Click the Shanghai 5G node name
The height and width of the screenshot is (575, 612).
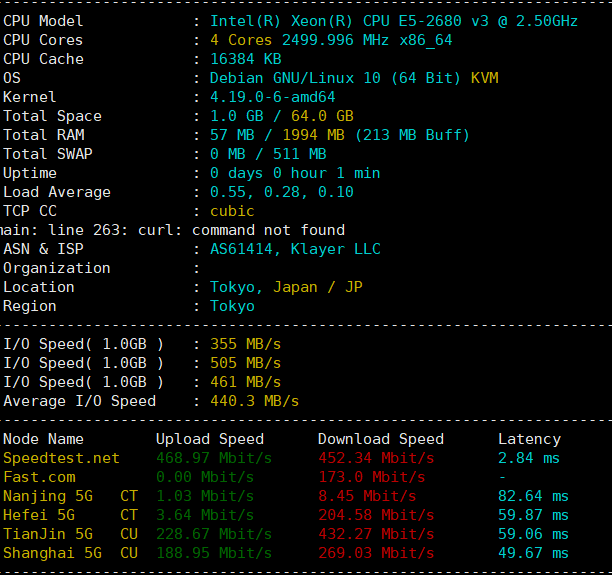point(52,553)
